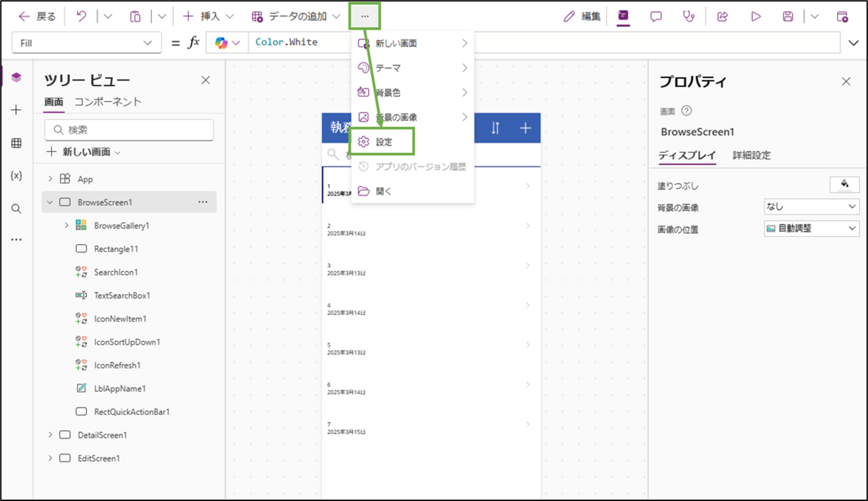Screen dimensions: 868x501
Task: Open Variables {x} sidebar icon
Action: tap(17, 176)
